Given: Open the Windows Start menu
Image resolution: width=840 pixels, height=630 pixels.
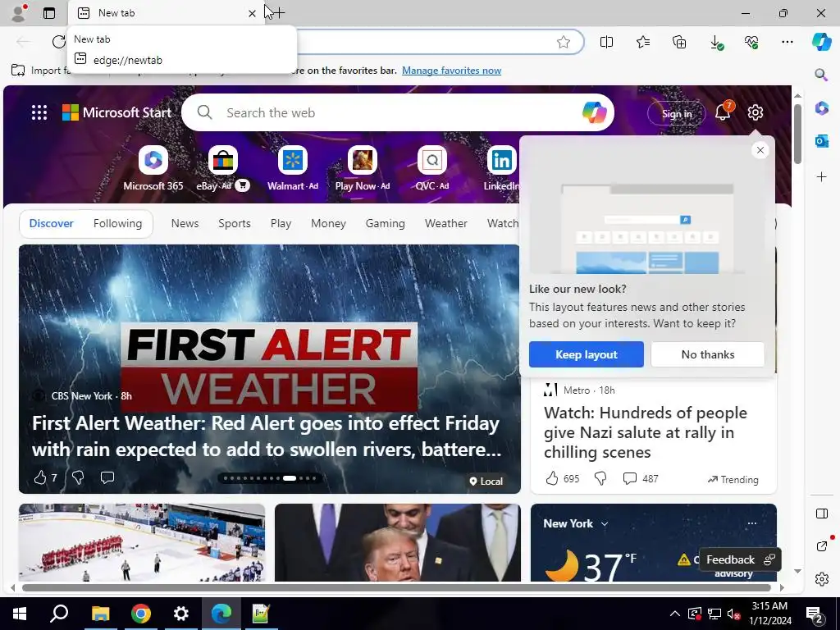Looking at the screenshot, I should [20, 614].
